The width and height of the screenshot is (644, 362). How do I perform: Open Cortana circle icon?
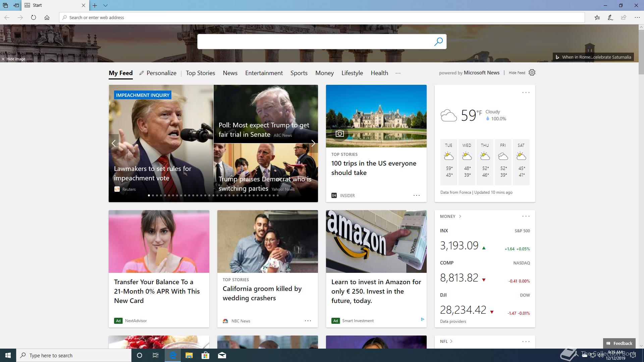[140, 355]
